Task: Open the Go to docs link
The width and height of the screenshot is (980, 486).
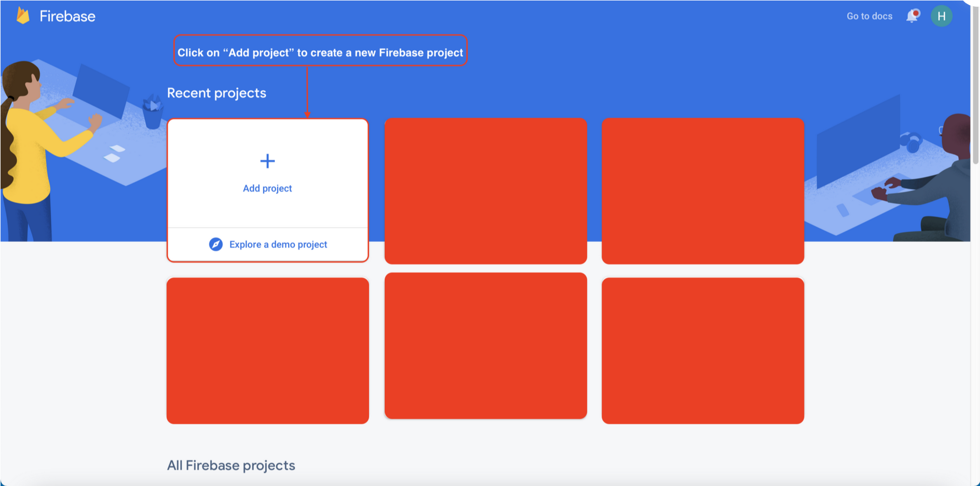Action: [869, 16]
